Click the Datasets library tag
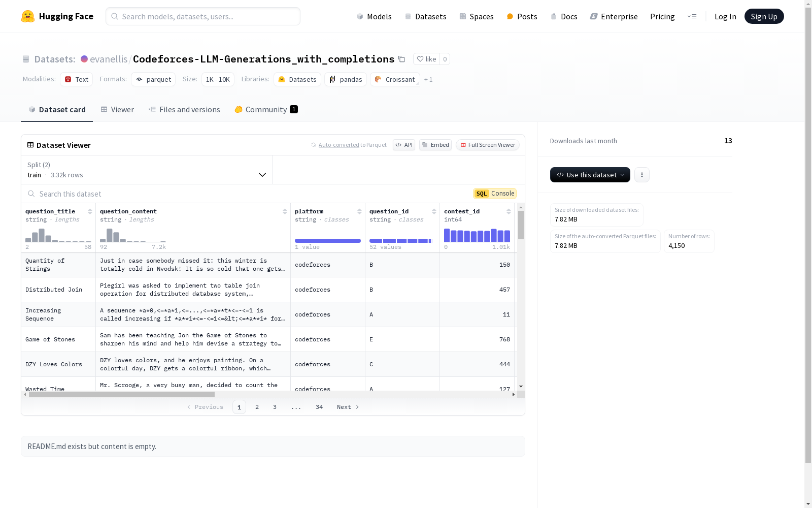 pos(297,79)
